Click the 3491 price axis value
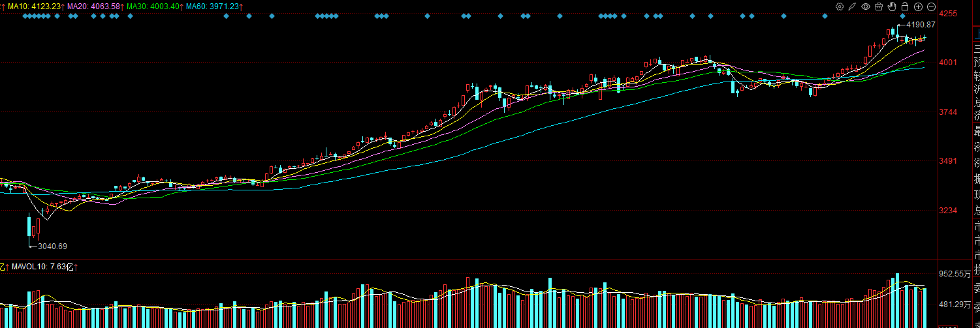The image size is (980, 328). [948, 161]
